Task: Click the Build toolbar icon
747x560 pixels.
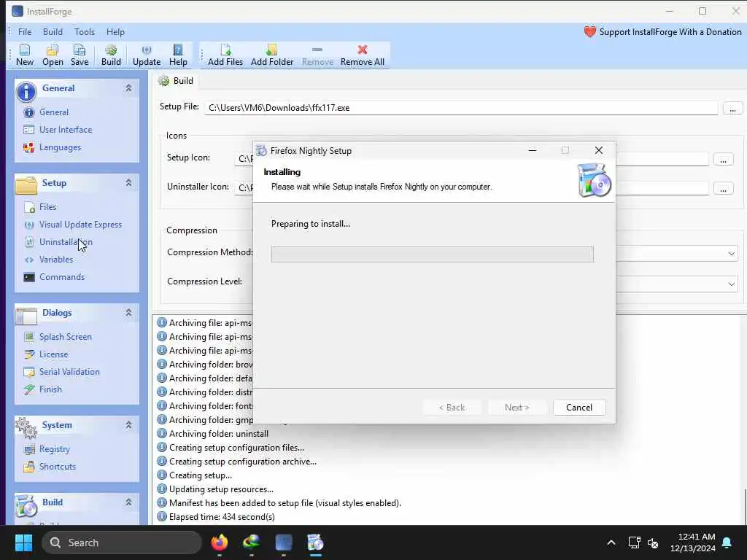Action: [111, 55]
